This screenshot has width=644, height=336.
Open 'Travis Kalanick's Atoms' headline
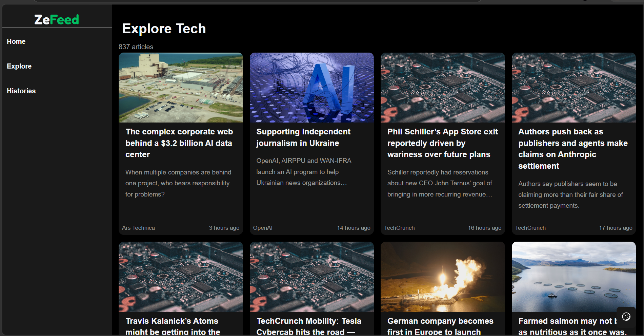(x=173, y=326)
